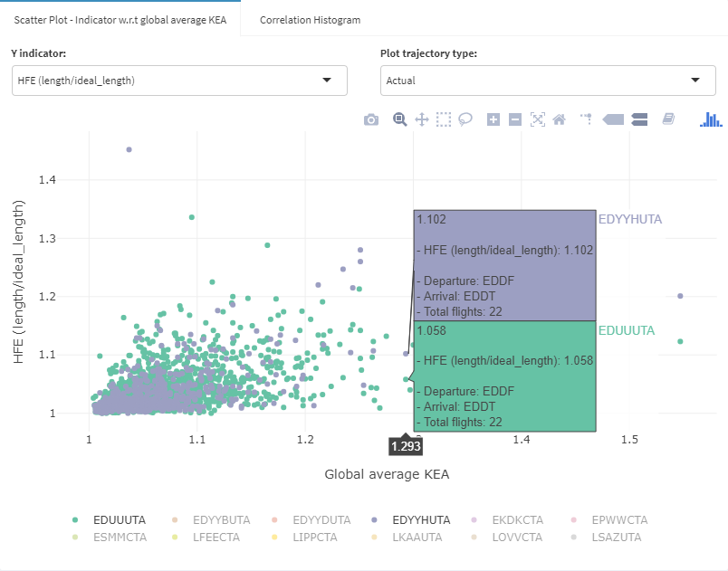Toggle EDYYHUTA legend series
Viewport: 728px width, 571px height.
(411, 520)
